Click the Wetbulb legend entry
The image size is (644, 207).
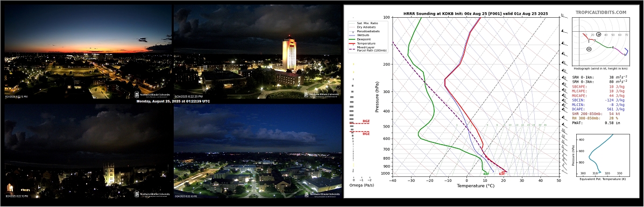[364, 35]
